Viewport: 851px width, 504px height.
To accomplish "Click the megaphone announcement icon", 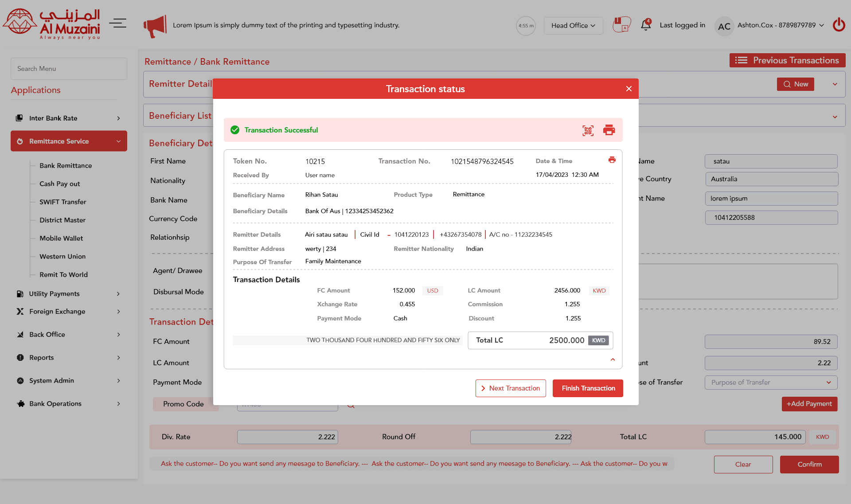I will (155, 26).
